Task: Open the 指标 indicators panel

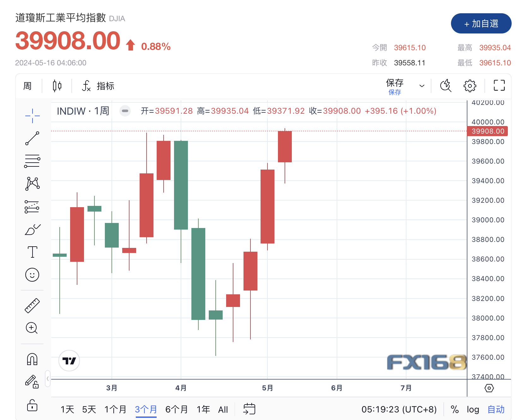Action: 98,86
